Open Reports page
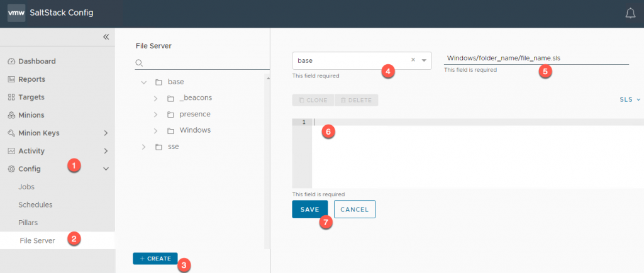This screenshot has height=273, width=644. click(x=31, y=79)
